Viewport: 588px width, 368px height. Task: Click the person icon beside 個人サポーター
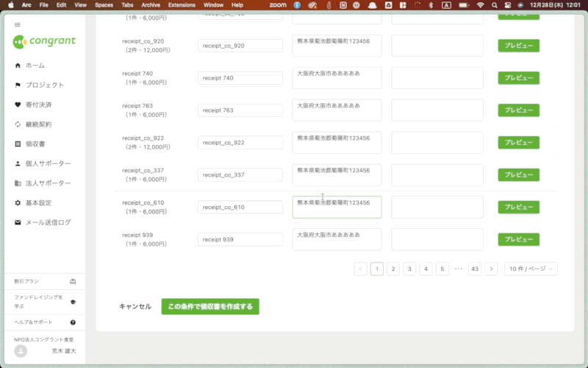pyautogui.click(x=18, y=163)
